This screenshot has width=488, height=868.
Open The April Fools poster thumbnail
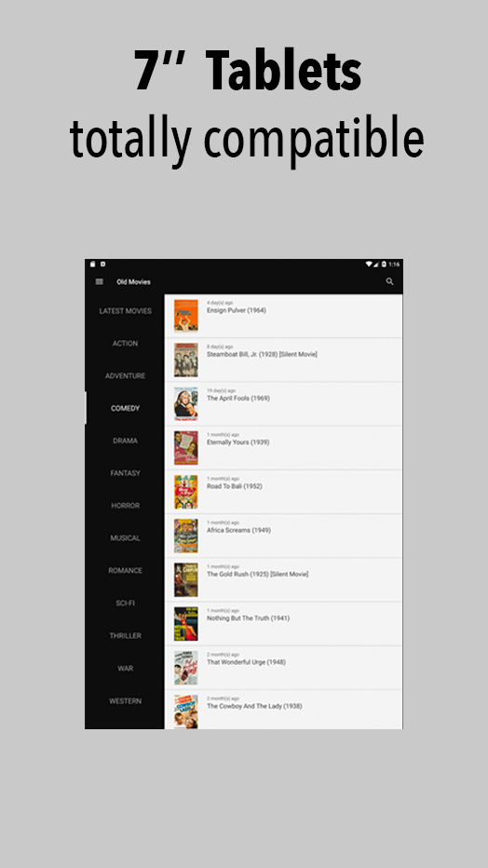(x=186, y=403)
